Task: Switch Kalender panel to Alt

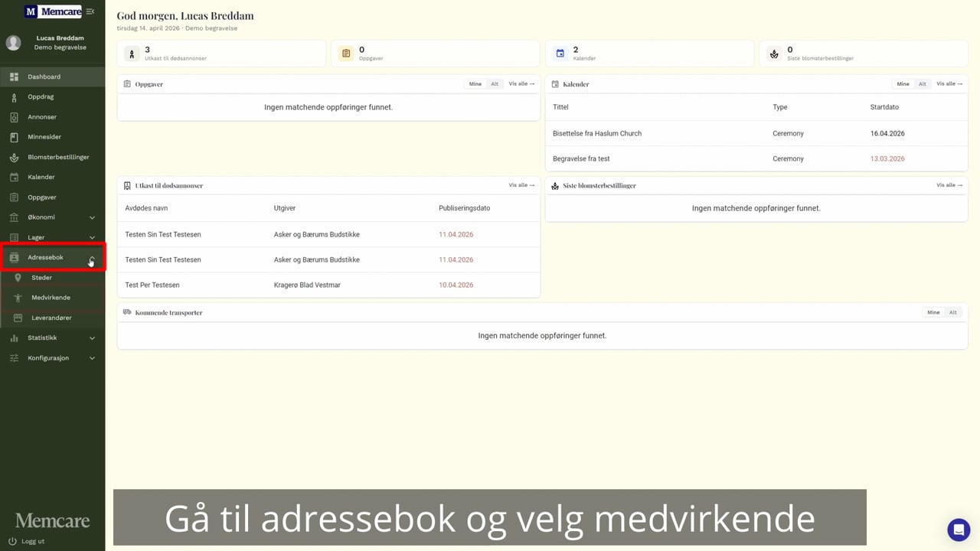Action: (923, 84)
